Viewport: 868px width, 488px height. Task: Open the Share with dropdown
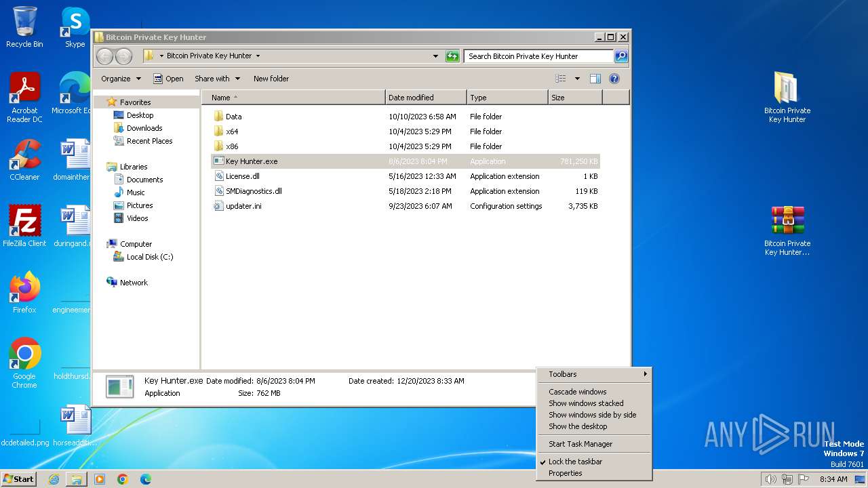click(217, 79)
